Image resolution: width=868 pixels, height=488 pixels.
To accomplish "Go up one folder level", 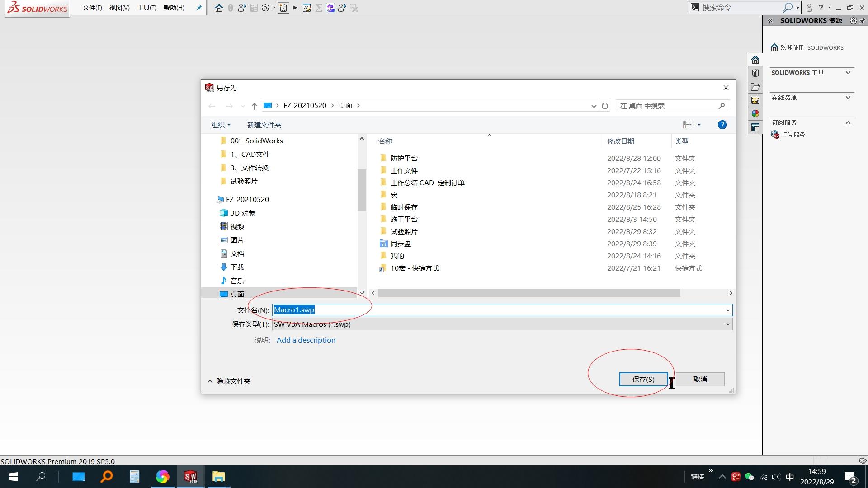I will (x=255, y=106).
